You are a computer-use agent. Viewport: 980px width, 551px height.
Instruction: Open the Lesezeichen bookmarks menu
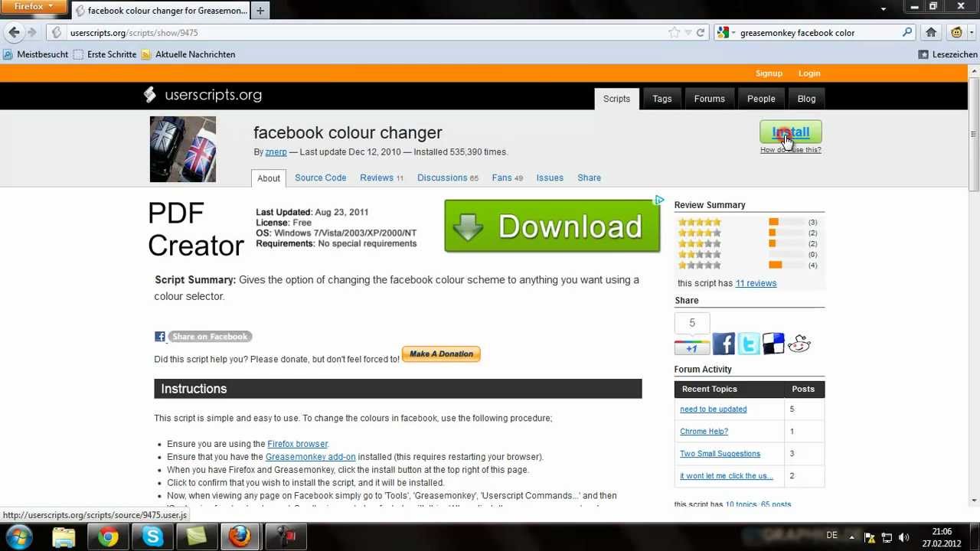click(x=948, y=54)
